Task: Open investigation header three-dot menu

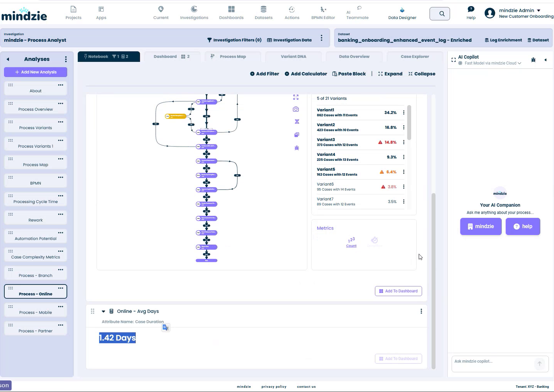Action: pyautogui.click(x=321, y=38)
